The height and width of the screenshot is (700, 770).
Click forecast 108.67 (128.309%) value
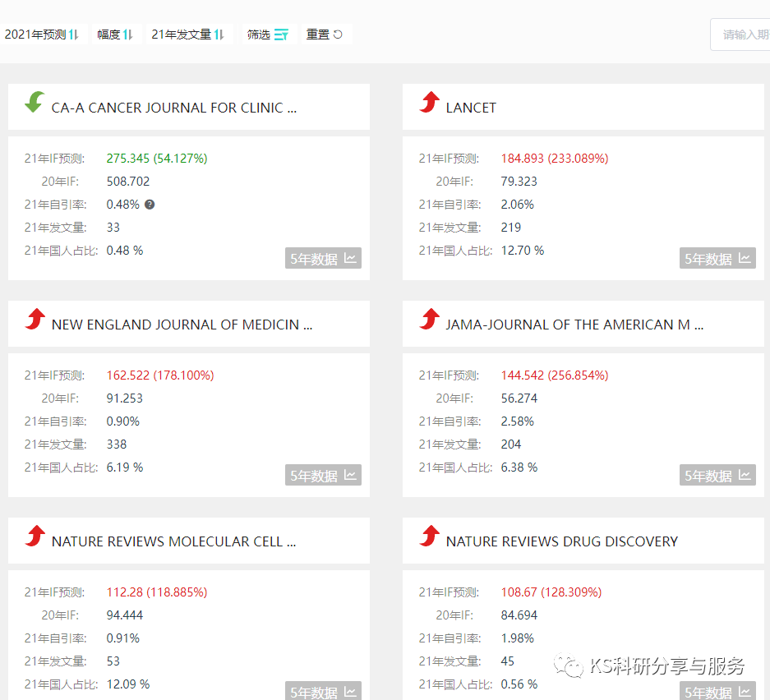[551, 592]
